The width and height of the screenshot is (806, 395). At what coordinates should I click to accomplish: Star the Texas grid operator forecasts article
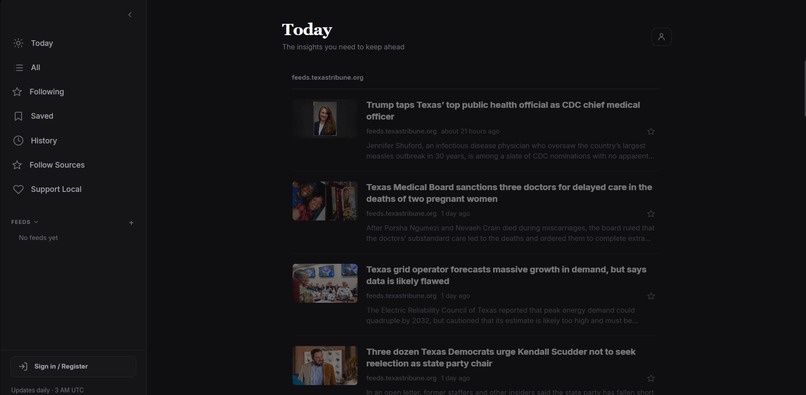[651, 296]
